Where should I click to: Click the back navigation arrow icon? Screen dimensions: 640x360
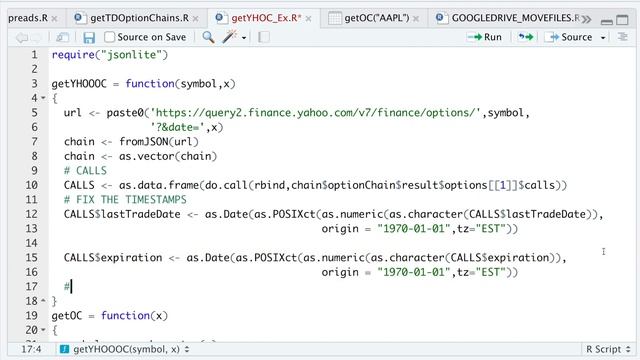[21, 38]
